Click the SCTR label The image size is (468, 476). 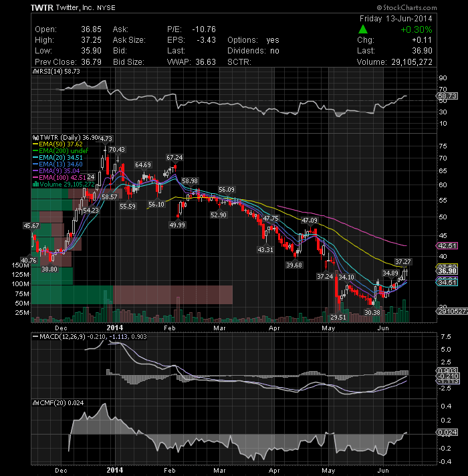239,62
